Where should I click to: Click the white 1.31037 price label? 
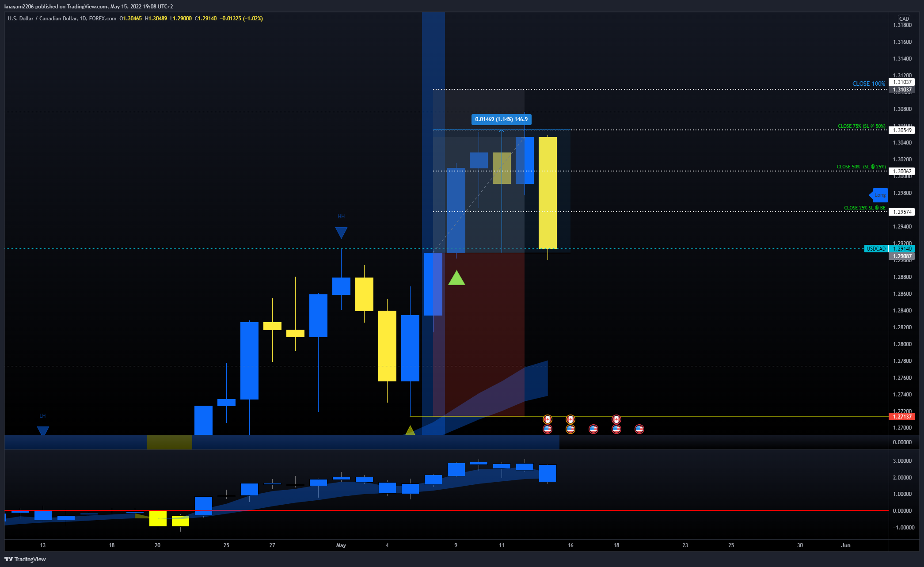902,82
